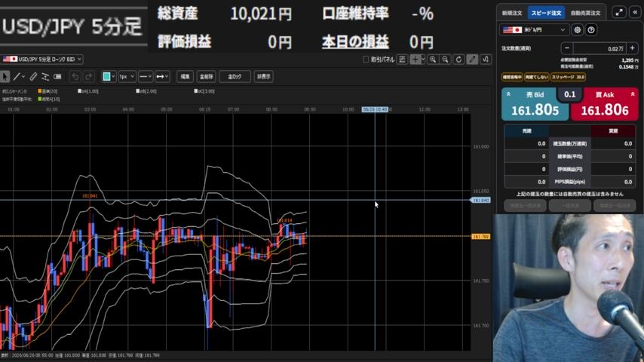This screenshot has height=362, width=644.
Task: Select the arrow cursor tool
Action: click(5, 76)
